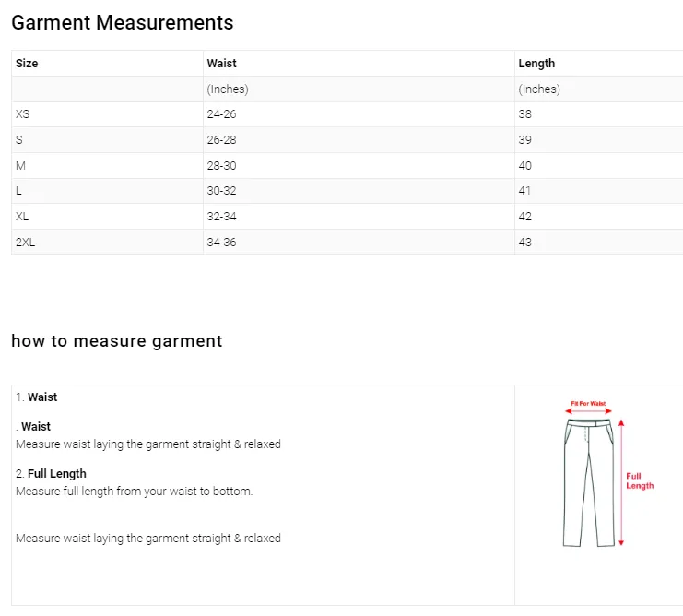Select the length value 43
Screen dimensions: 683x616
click(524, 243)
